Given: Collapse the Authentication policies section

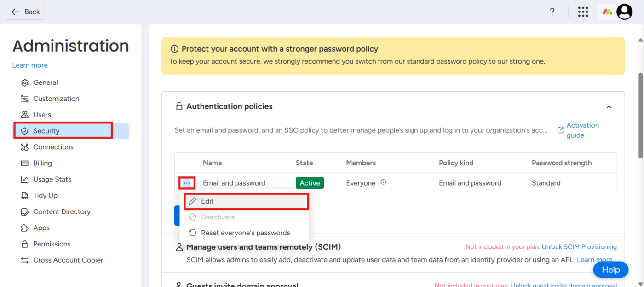Looking at the screenshot, I should click(x=609, y=107).
